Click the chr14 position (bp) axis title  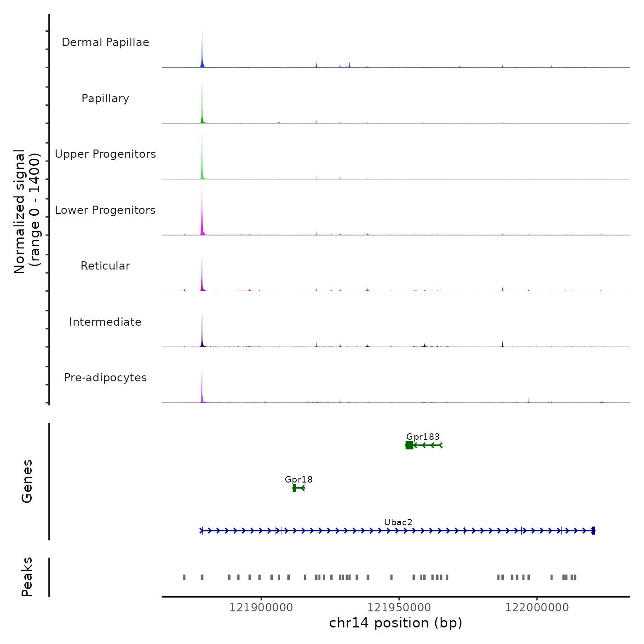click(396, 623)
